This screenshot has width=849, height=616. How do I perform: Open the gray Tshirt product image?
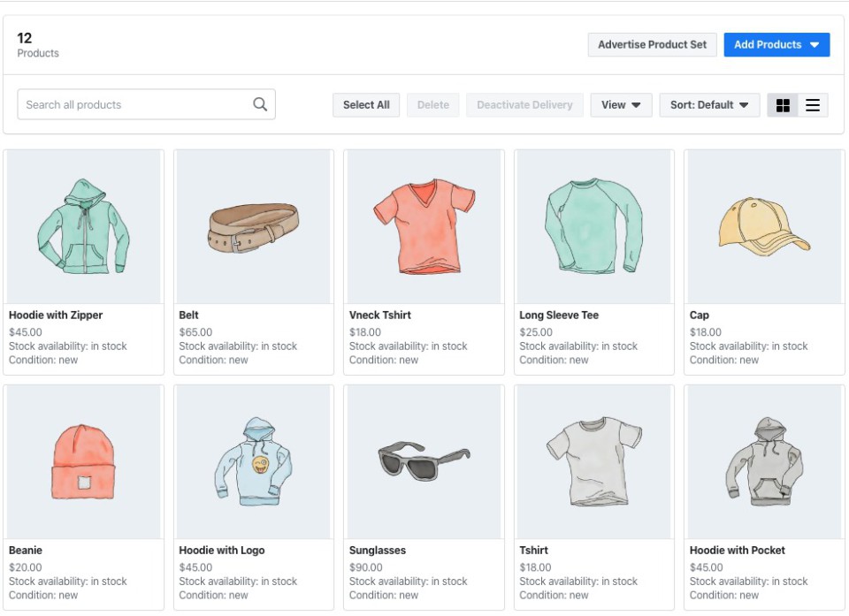[593, 461]
